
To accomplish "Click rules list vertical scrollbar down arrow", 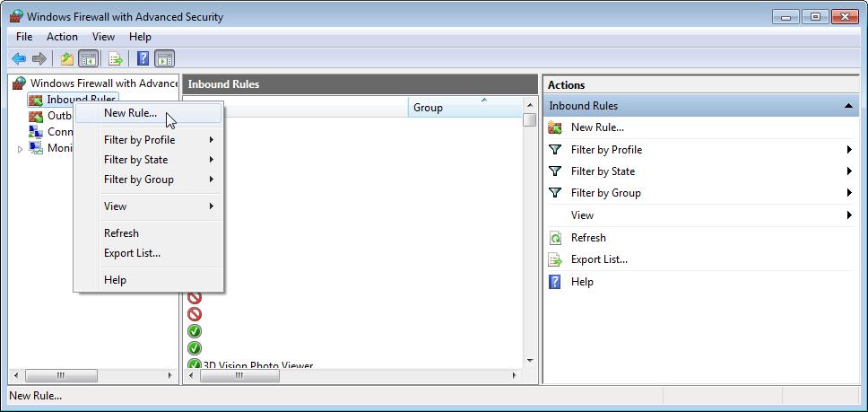I will click(530, 361).
